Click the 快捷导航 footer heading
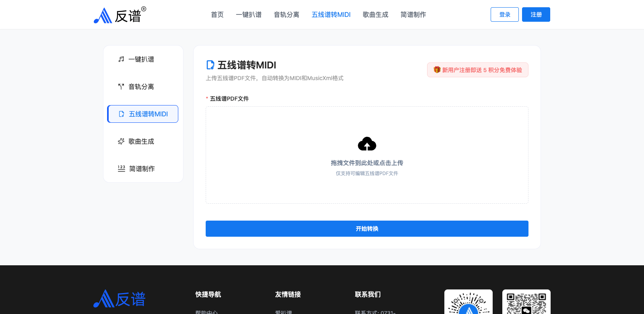 coord(208,294)
